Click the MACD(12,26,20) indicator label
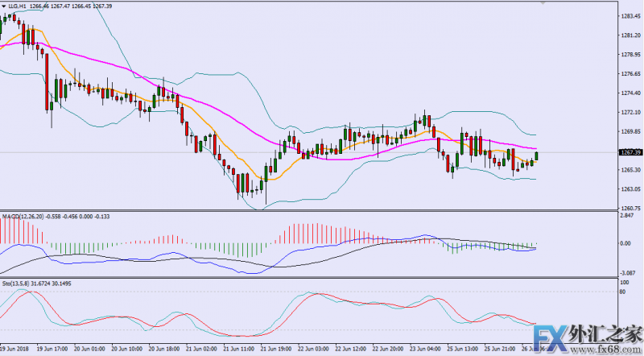644x356 pixels. coord(23,216)
